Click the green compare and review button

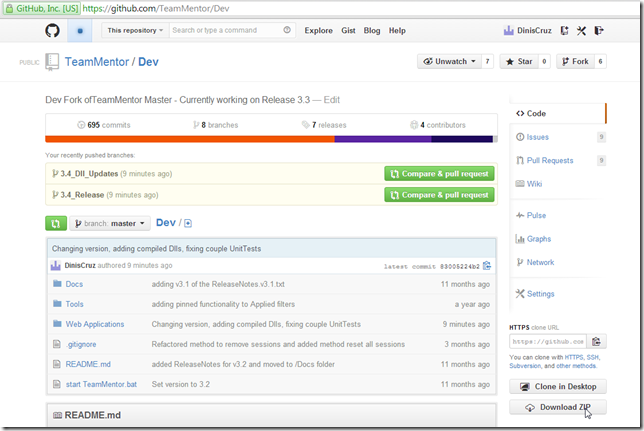click(57, 223)
